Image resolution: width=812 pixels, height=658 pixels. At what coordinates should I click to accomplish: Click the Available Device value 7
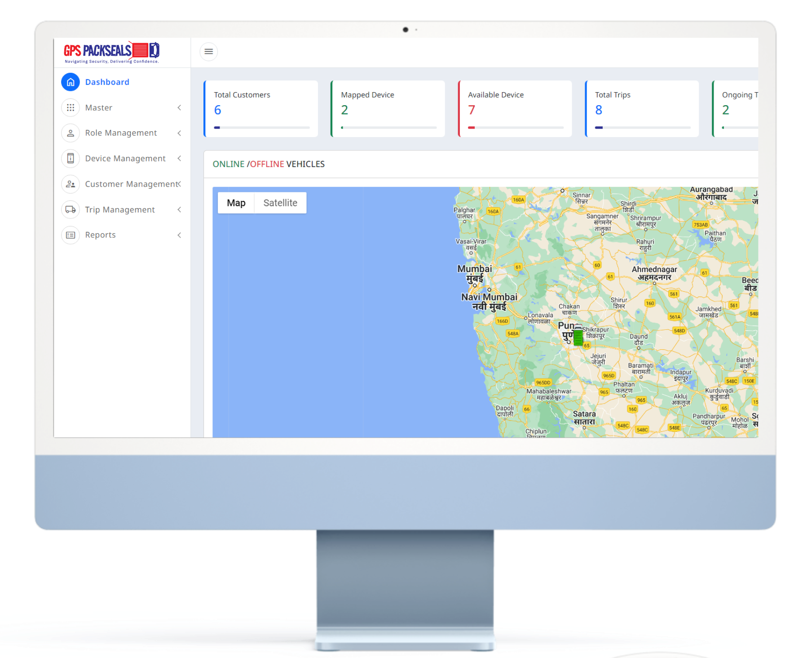click(472, 110)
